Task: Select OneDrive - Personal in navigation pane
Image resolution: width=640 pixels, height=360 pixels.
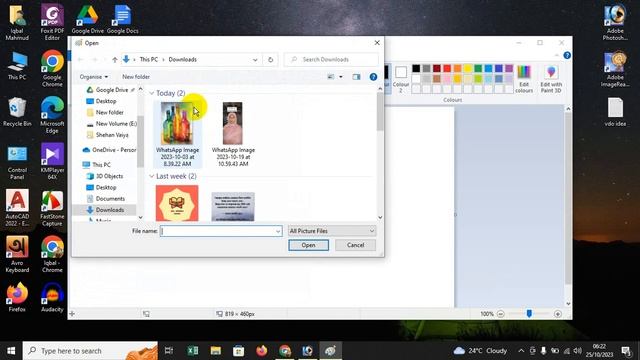Action: 109,150
